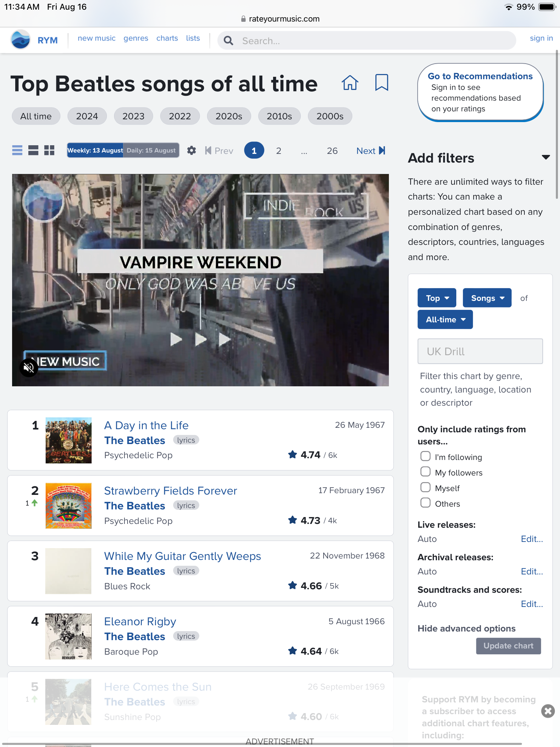Viewport: 560px width, 747px height.
Task: Bookmark this chart with bookmark icon
Action: pos(382,83)
